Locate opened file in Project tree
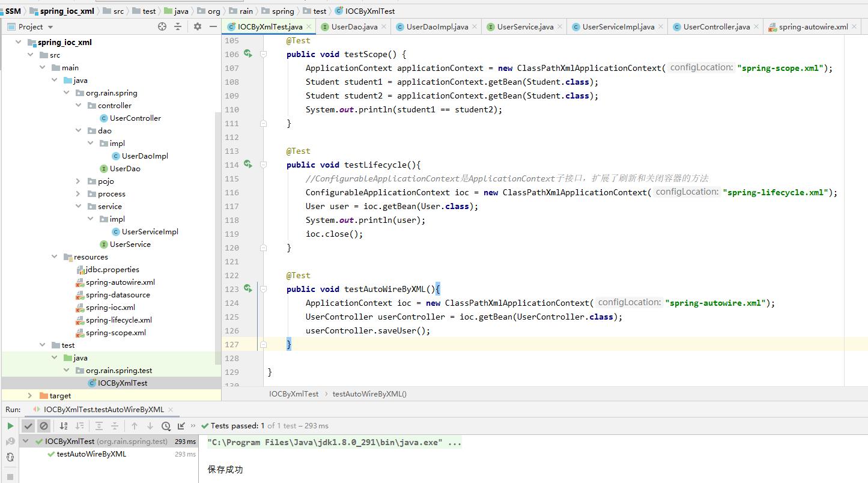 [x=162, y=26]
